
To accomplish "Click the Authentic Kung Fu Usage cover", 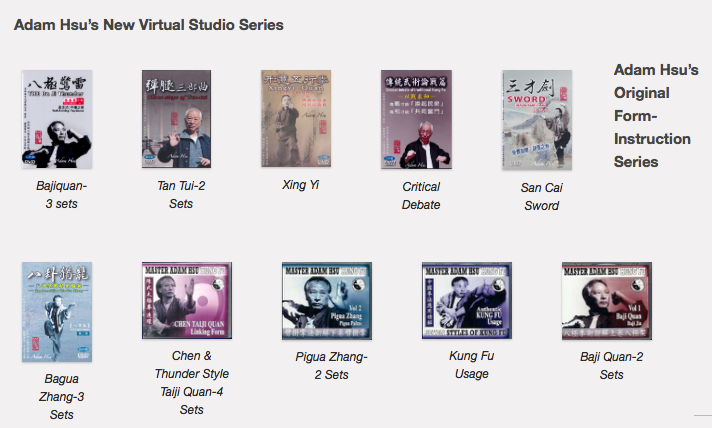I will 467,300.
